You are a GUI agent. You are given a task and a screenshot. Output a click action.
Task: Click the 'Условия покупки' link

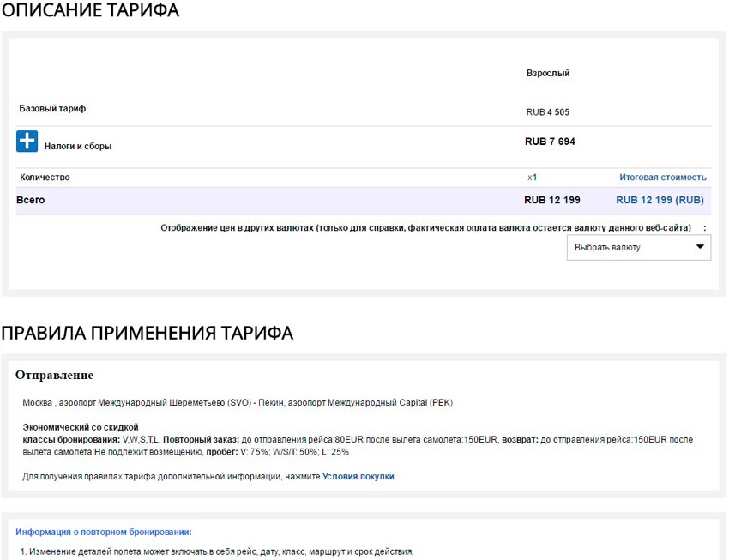358,476
